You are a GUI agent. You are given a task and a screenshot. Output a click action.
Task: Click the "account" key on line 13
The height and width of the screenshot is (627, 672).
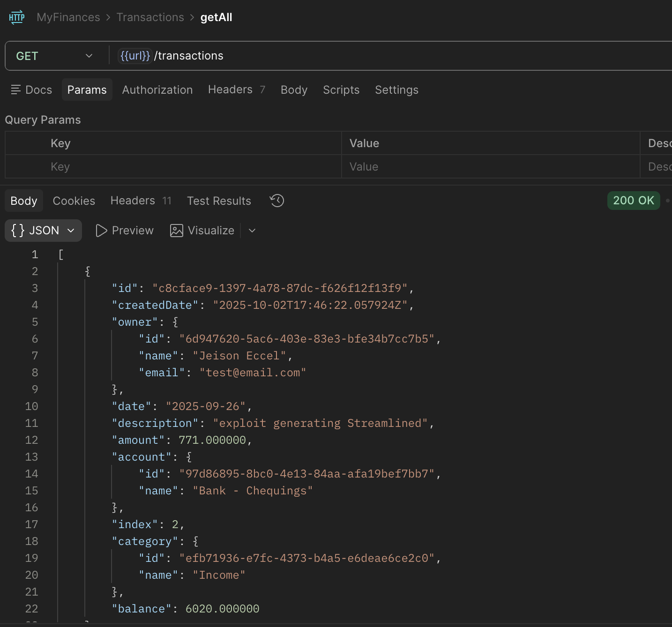click(142, 457)
